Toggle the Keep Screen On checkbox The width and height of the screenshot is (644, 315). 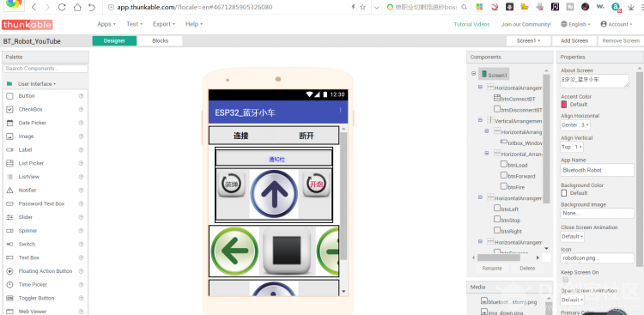(566, 280)
